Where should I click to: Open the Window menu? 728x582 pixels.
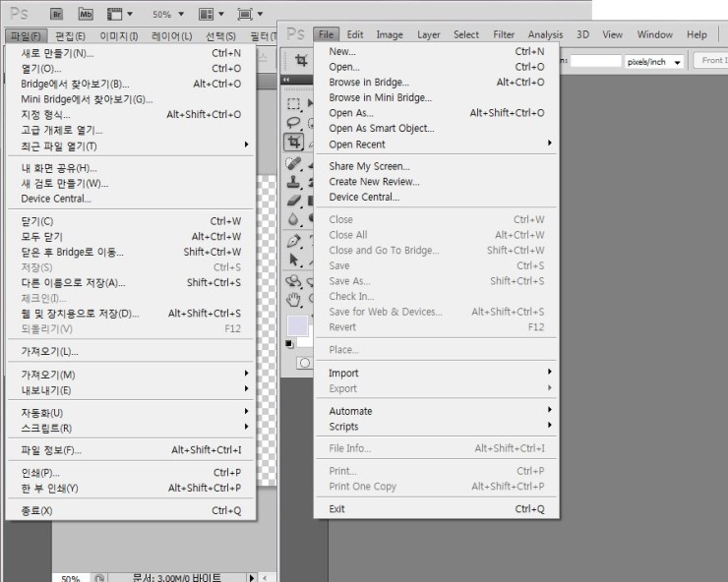coord(654,34)
